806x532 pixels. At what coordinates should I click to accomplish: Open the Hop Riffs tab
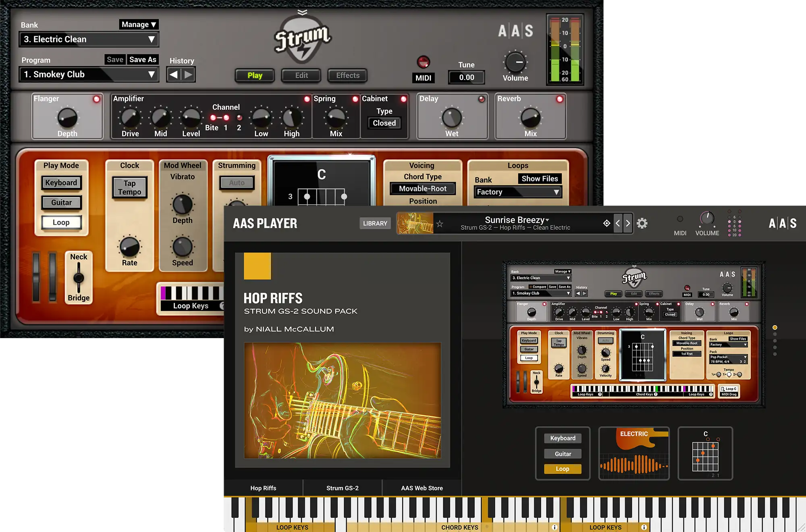[263, 488]
